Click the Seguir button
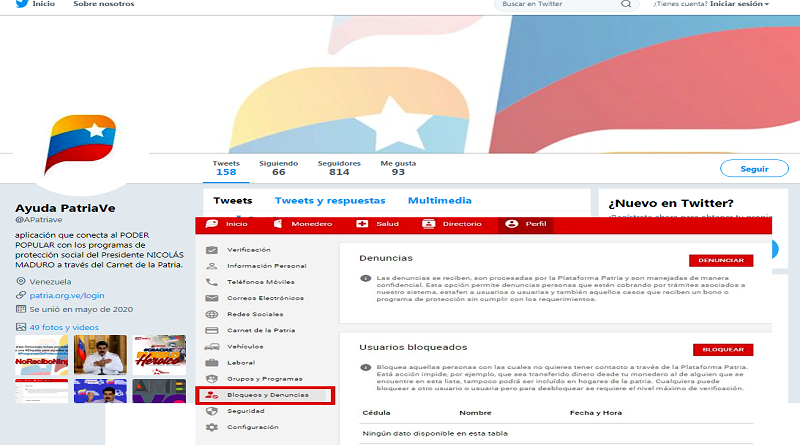This screenshot has height=445, width=800. [x=754, y=168]
